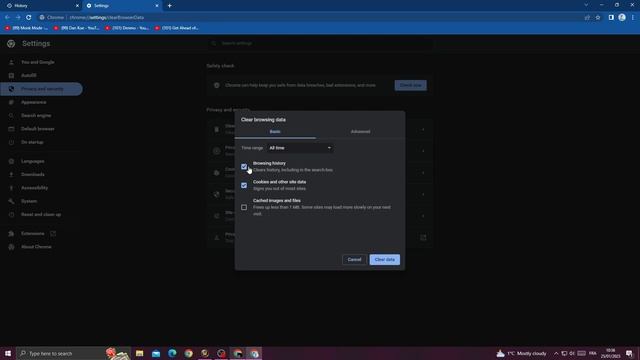Click the Clear data button

coord(384,260)
